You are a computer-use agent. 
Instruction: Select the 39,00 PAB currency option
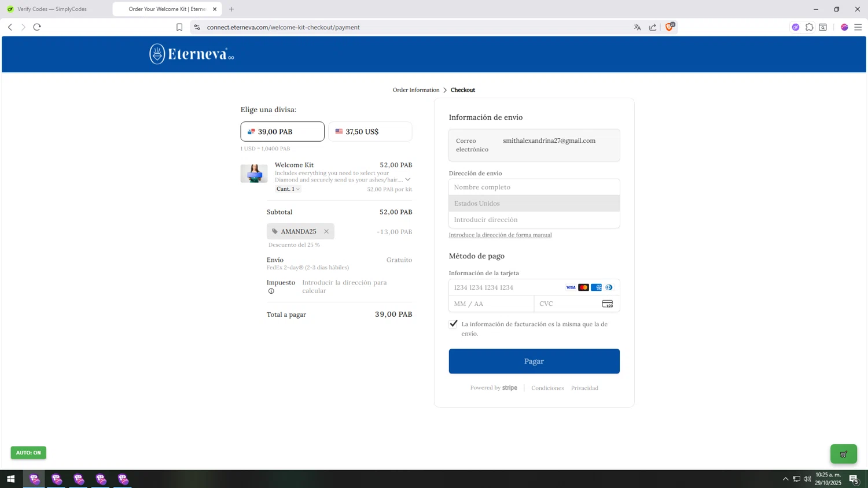[x=282, y=131]
